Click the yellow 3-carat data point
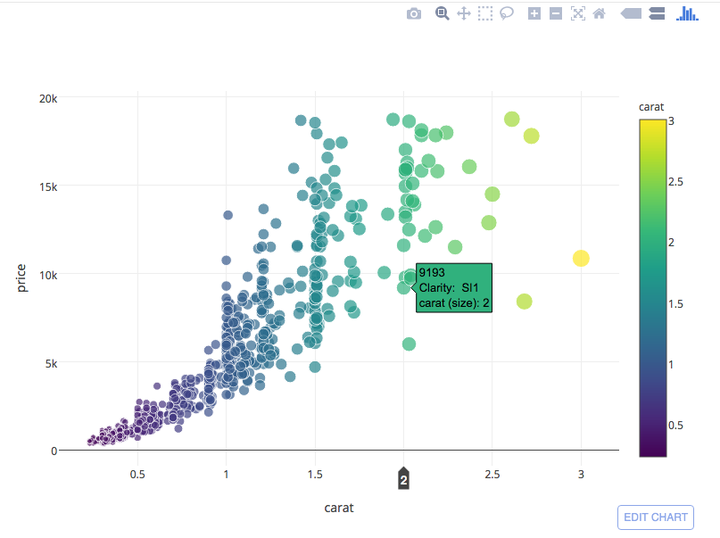The image size is (720, 538). pos(581,258)
